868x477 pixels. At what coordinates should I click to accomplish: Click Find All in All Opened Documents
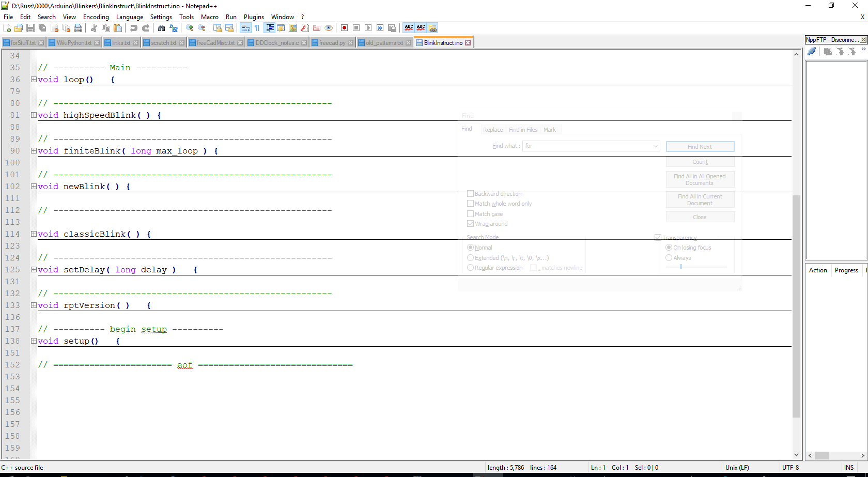[700, 179]
